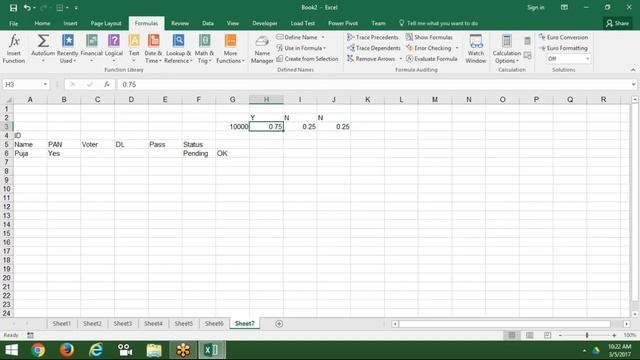Click the Share button
The height and width of the screenshot is (360, 640).
tap(617, 23)
